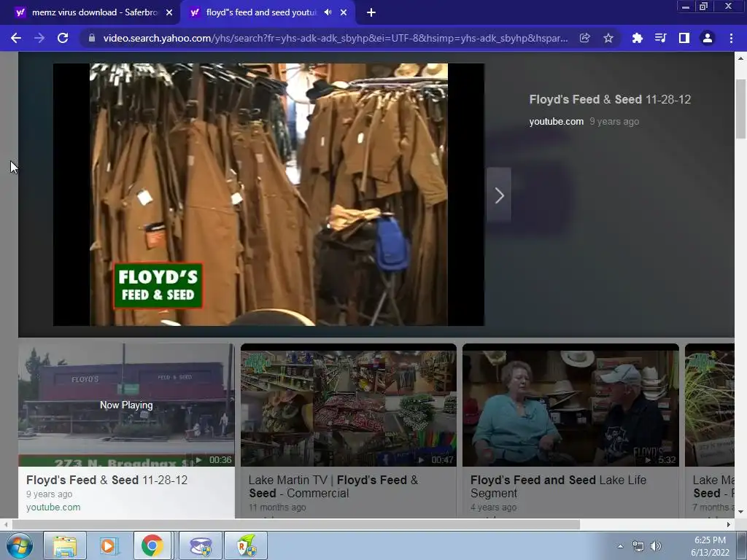747x560 pixels.
Task: Click the playing Floyd's Feed & Seed video
Action: point(268,195)
